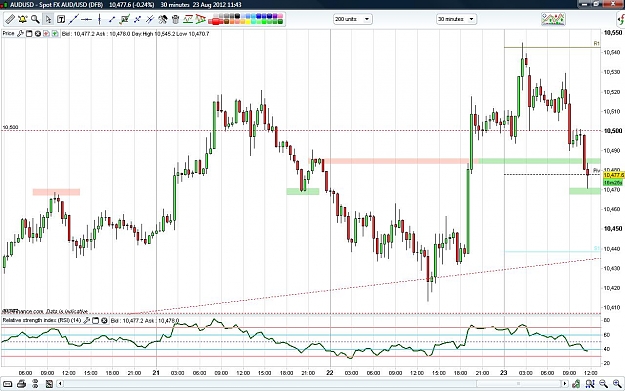The width and height of the screenshot is (625, 391).
Task: Click the date 22 on time axis
Action: [x=330, y=373]
